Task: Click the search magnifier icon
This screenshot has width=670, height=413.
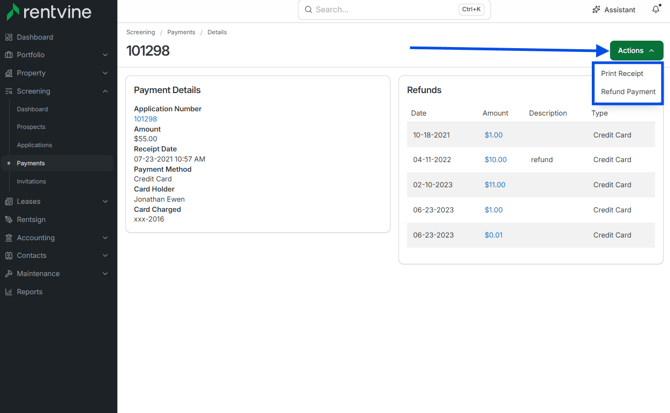Action: point(308,9)
